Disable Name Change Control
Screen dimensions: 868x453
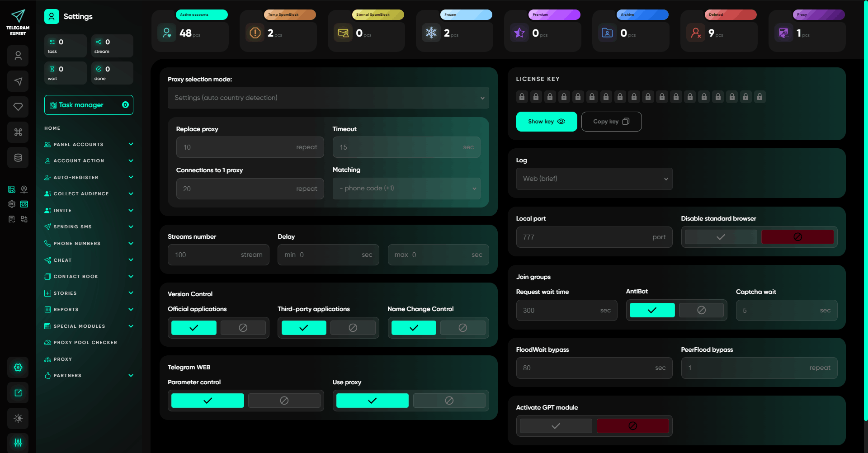pyautogui.click(x=463, y=328)
